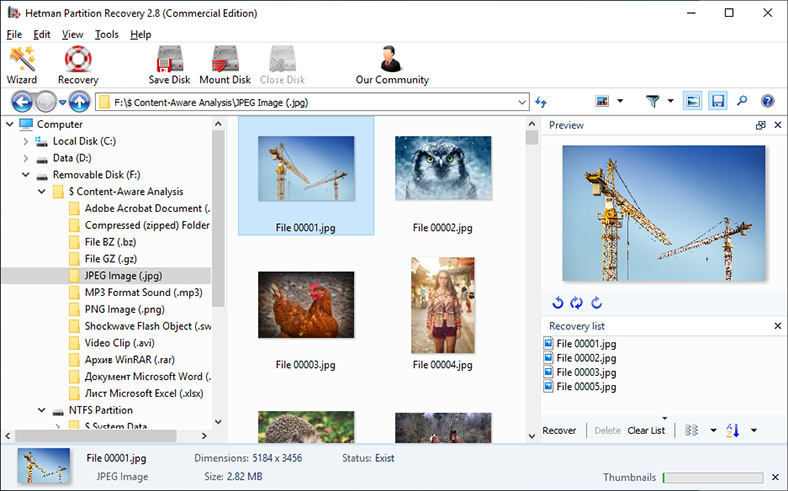Viewport: 788px width, 491px height.
Task: Toggle the Preview panel button
Action: click(x=693, y=101)
